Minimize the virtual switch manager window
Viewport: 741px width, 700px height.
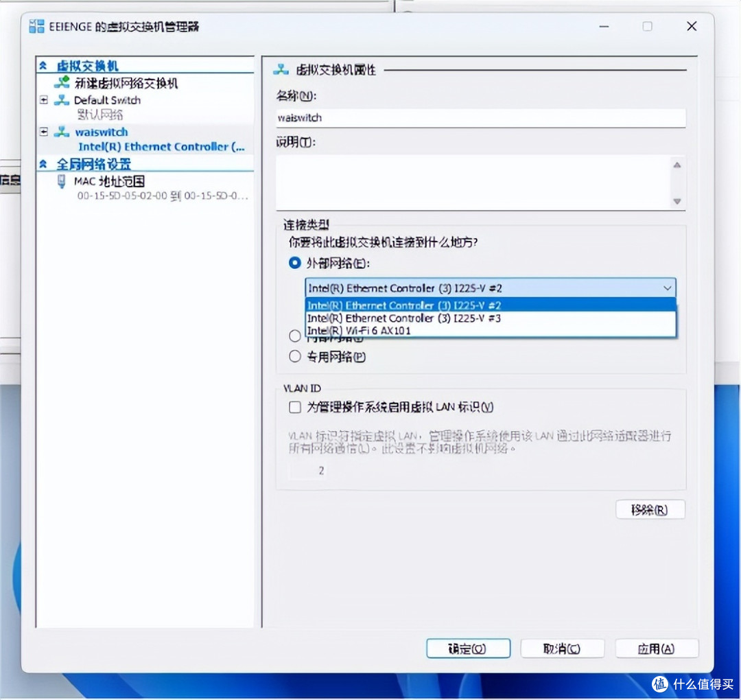point(604,27)
